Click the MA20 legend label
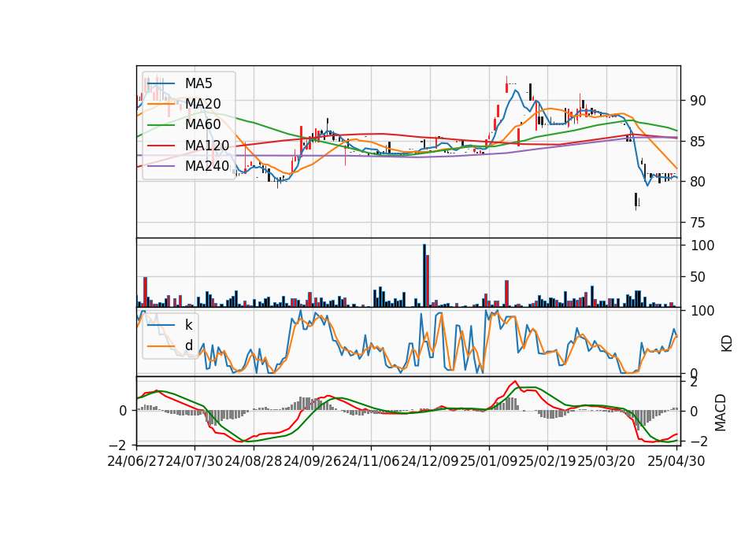This screenshot has width=756, height=543. [x=202, y=104]
